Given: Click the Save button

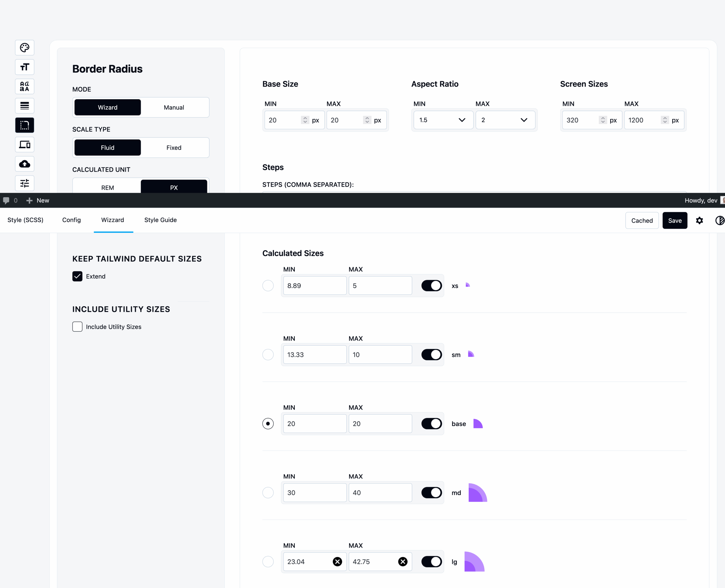Looking at the screenshot, I should point(675,220).
